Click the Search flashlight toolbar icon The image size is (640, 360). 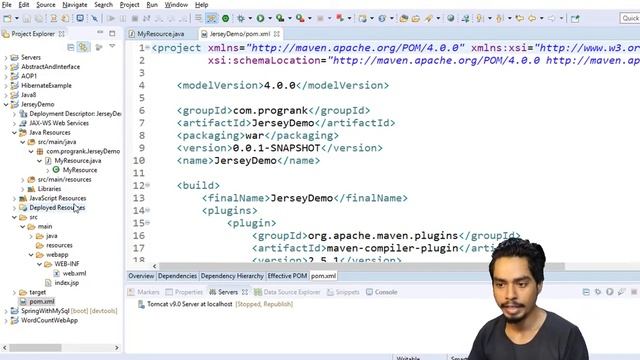pos(429,18)
